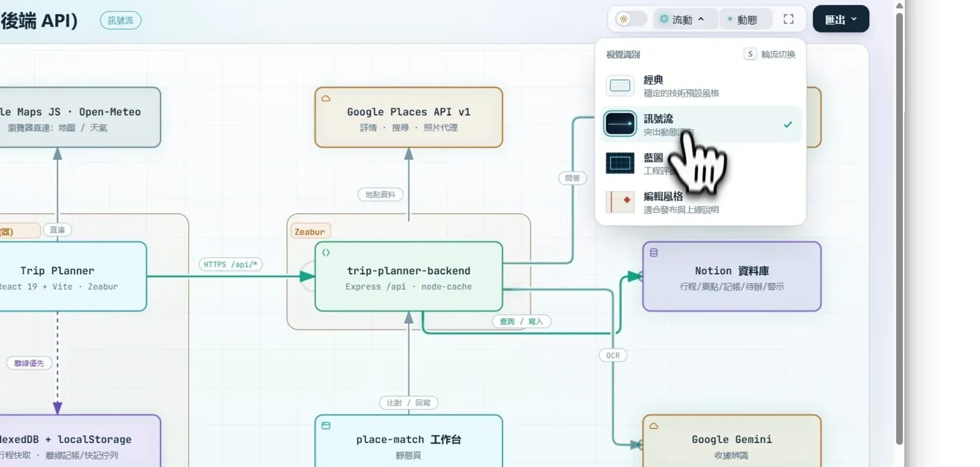Image resolution: width=980 pixels, height=467 pixels.
Task: Click the cloud icon on Google Gemini node
Action: (x=654, y=425)
